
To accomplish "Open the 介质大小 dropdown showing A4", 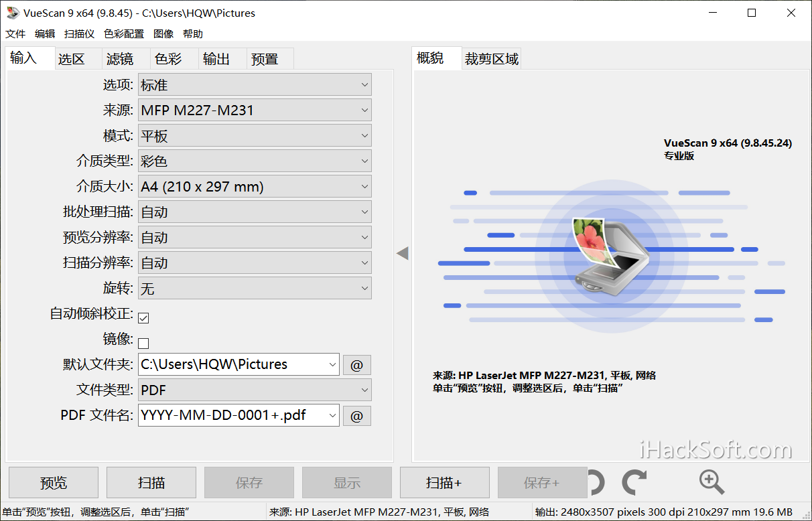I will click(x=255, y=187).
